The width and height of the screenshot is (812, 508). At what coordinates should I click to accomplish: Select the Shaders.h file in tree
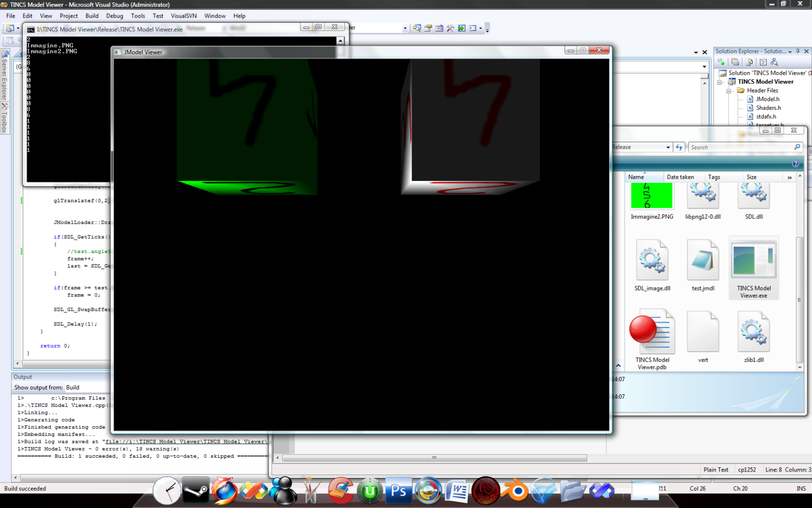(768, 108)
